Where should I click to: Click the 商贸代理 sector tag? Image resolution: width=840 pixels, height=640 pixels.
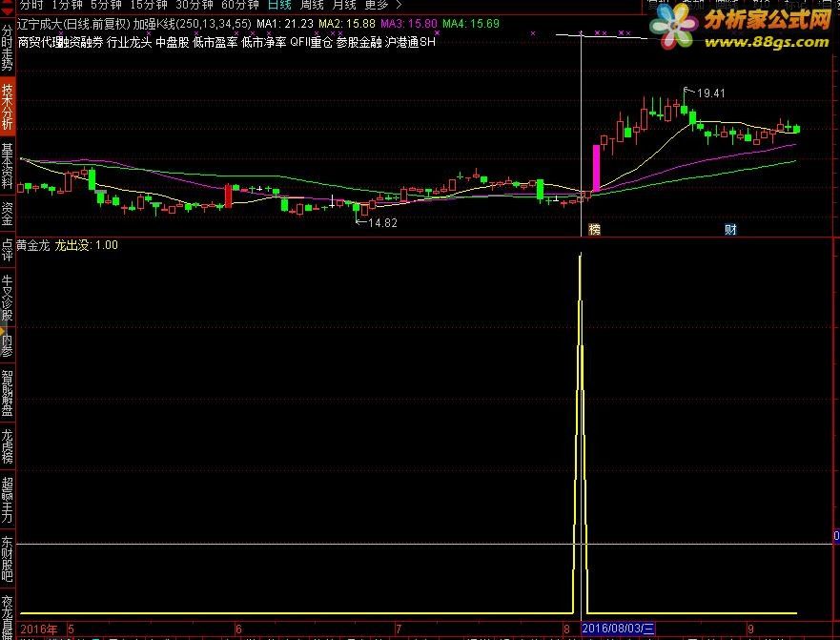tap(40, 42)
